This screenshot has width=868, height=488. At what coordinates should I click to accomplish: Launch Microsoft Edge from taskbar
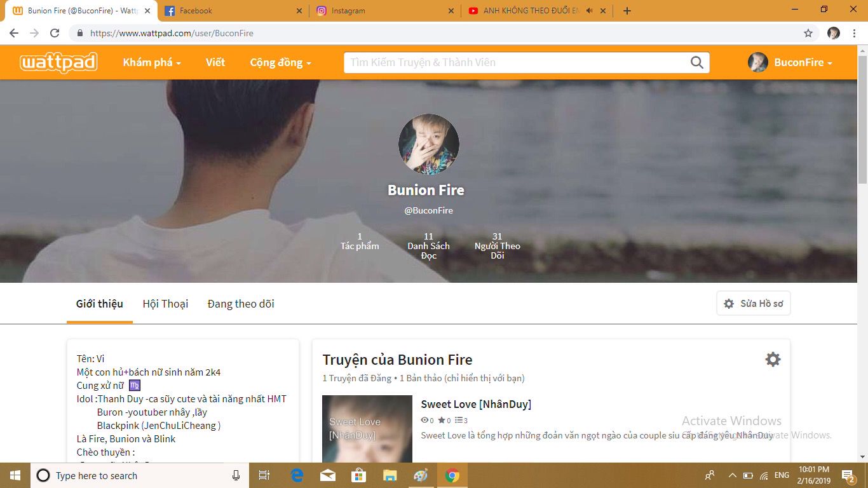coord(297,475)
